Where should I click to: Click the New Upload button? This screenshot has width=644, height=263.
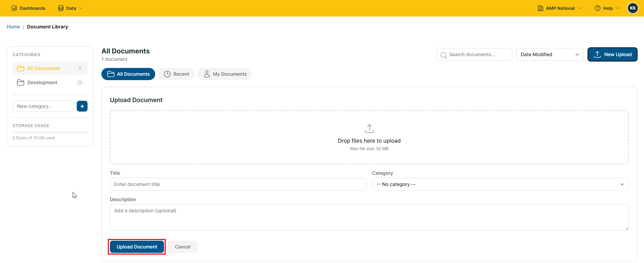613,54
